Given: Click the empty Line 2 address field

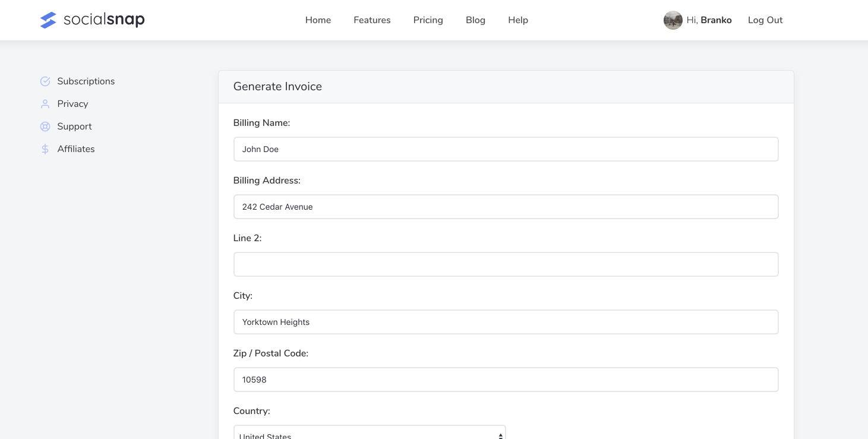Looking at the screenshot, I should (506, 264).
